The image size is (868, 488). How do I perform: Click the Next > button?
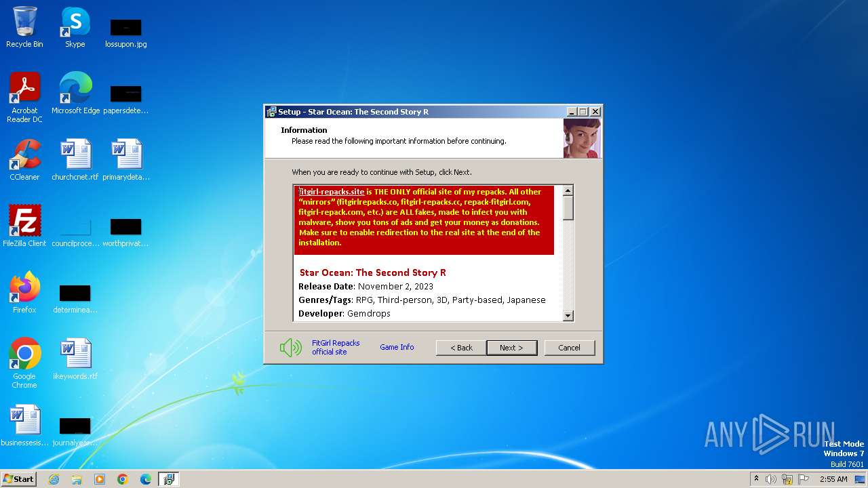click(511, 348)
